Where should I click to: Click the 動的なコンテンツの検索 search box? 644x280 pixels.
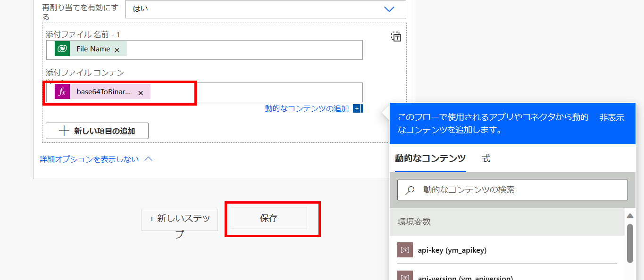tap(512, 190)
